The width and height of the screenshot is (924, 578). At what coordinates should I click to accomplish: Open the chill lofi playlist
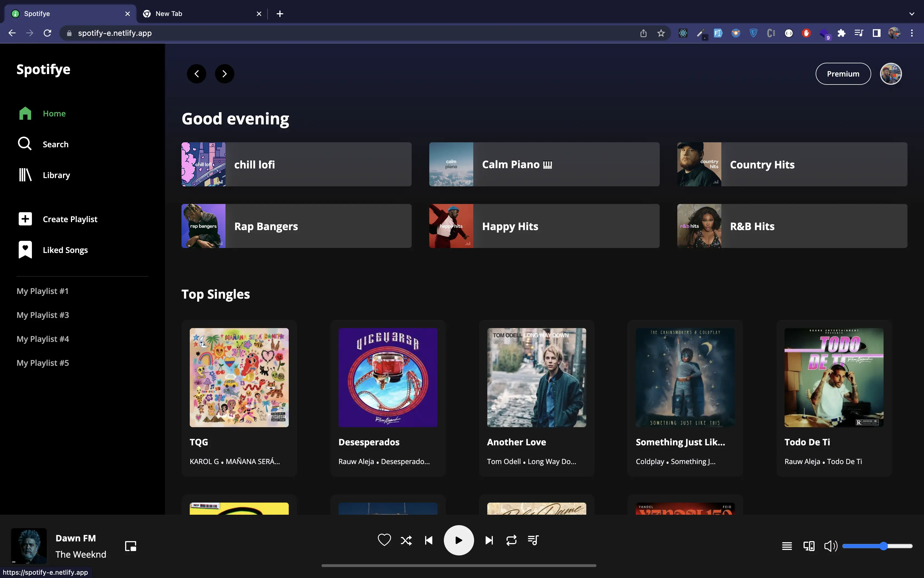pos(296,164)
